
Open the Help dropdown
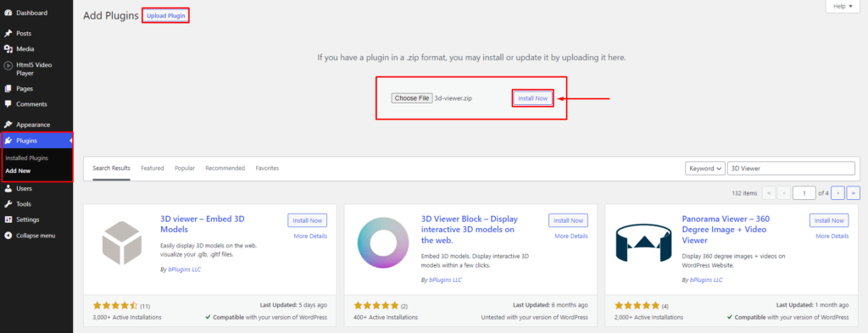click(843, 6)
